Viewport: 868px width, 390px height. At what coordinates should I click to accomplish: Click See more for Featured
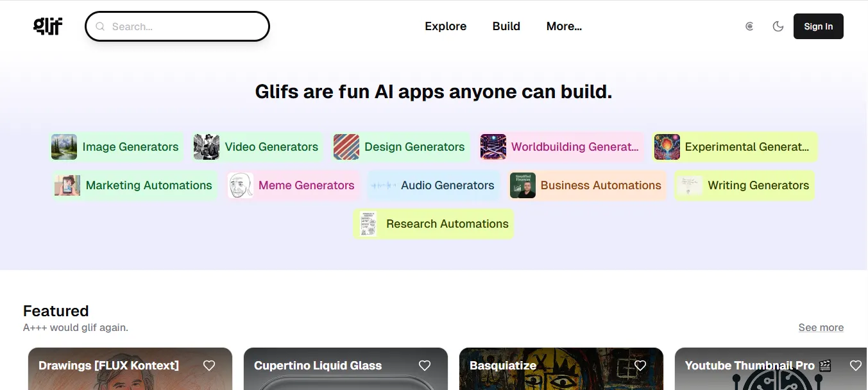pos(821,328)
